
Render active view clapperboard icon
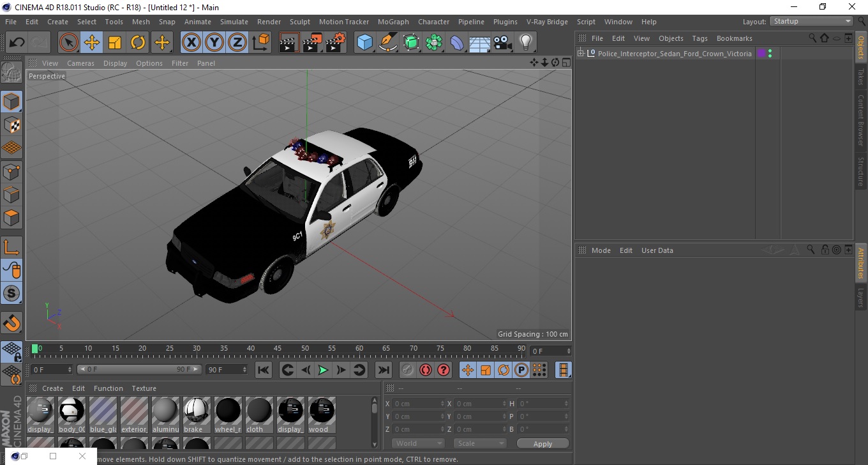(x=289, y=43)
